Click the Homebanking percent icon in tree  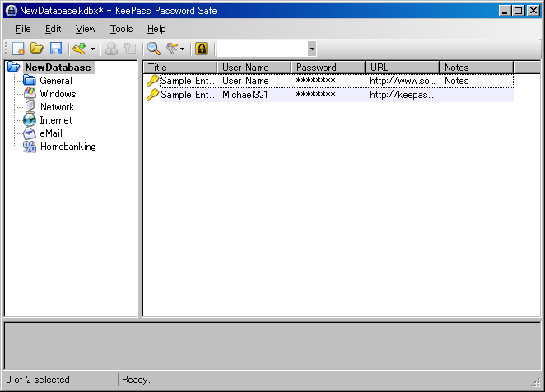tap(30, 147)
